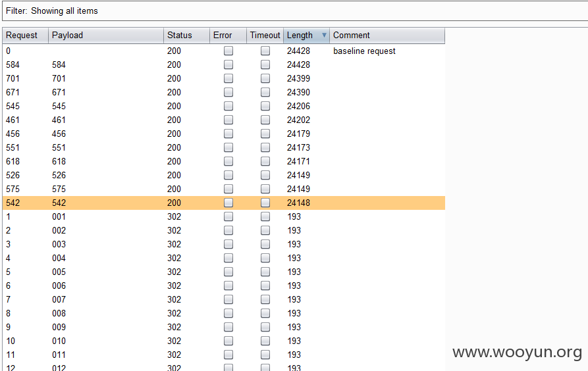
Task: Select length value 24399 in row 701
Action: coord(298,78)
